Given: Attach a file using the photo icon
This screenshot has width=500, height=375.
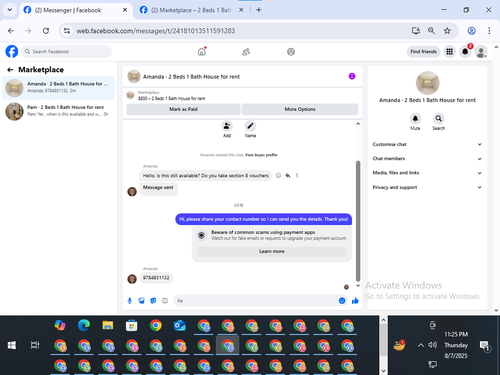Looking at the screenshot, I should click(141, 301).
